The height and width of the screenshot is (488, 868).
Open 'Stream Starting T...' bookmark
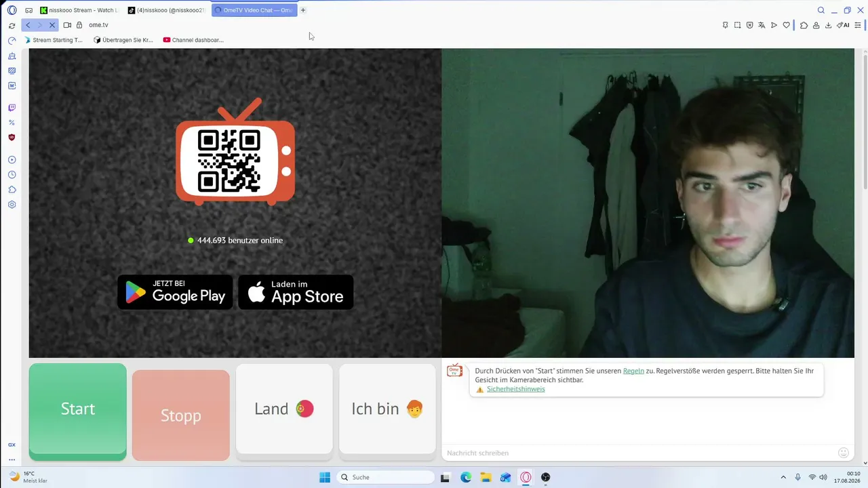[54, 40]
